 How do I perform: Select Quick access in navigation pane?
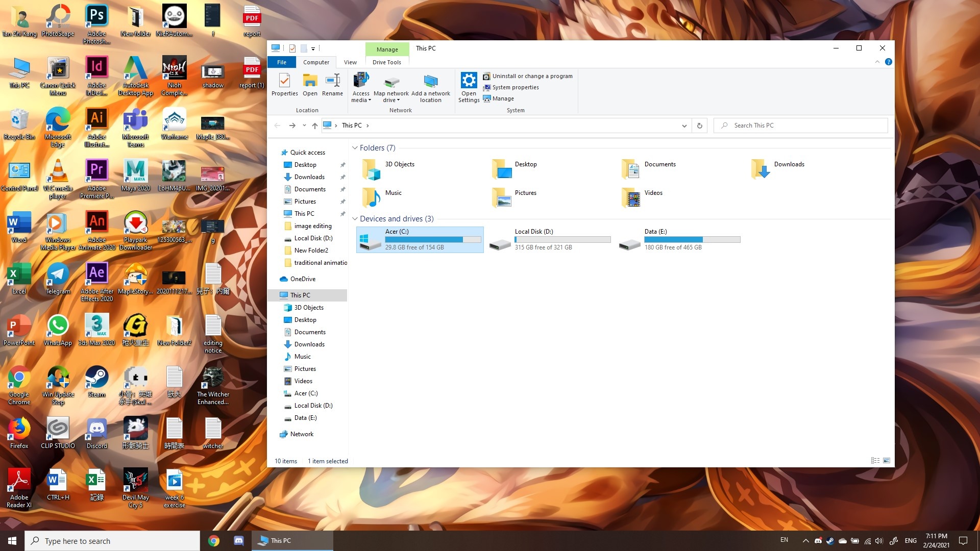pos(307,153)
